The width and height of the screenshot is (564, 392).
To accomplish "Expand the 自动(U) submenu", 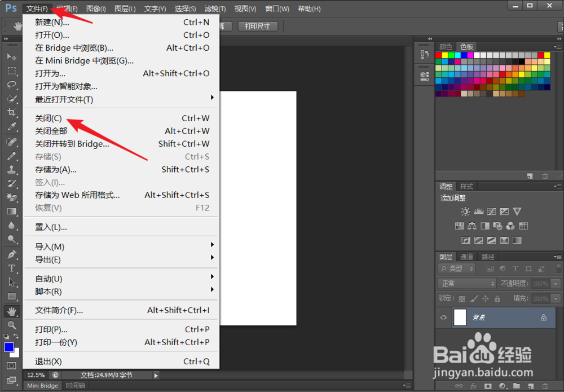I will [x=121, y=279].
